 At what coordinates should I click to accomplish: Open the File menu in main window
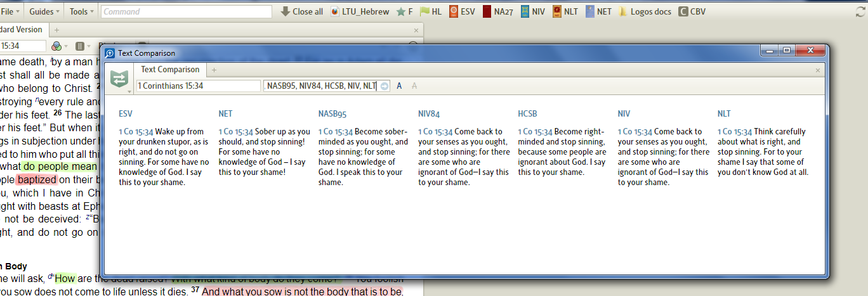click(11, 11)
